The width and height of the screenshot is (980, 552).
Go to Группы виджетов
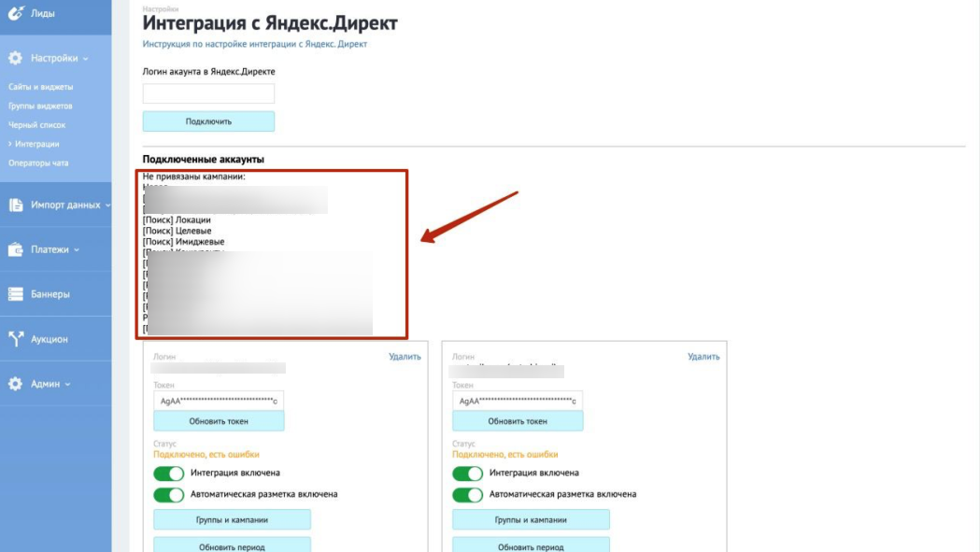(40, 106)
